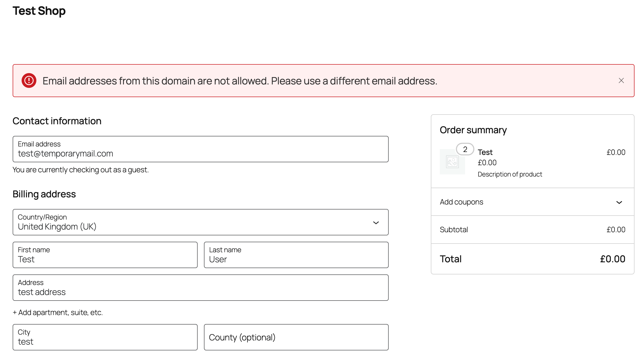Click the red error alert icon
This screenshot has height=352, width=644.
29,81
